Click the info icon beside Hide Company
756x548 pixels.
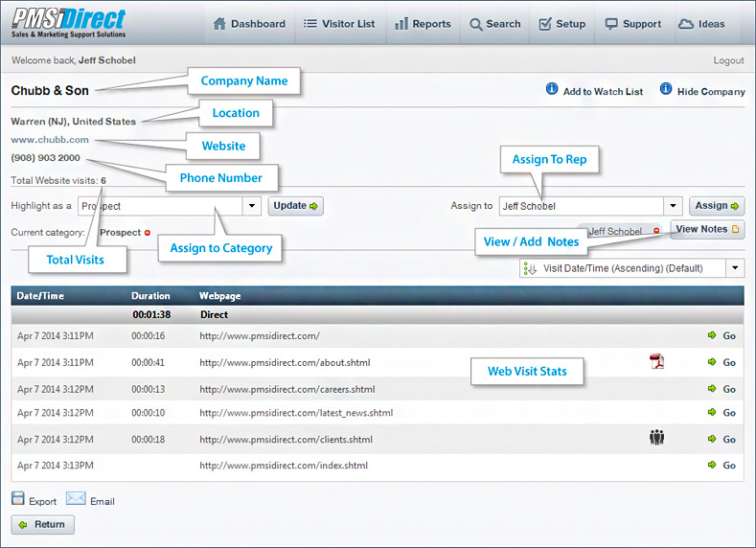pos(666,89)
